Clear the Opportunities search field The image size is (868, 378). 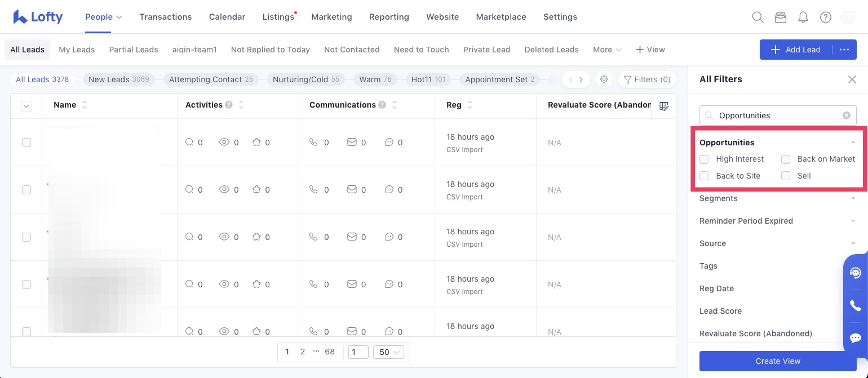(x=847, y=115)
